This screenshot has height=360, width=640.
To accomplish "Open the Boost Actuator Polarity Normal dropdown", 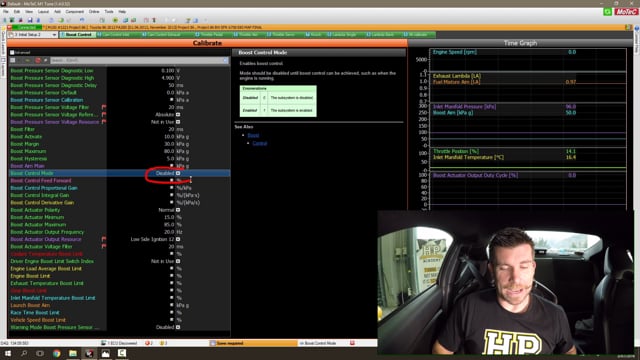I will tap(178, 210).
